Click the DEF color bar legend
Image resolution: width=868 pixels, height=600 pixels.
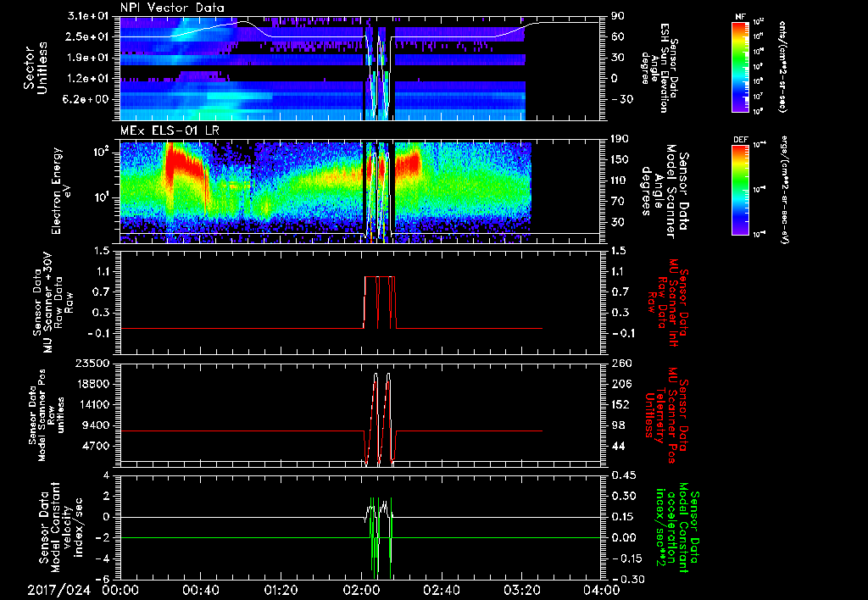pyautogui.click(x=741, y=190)
